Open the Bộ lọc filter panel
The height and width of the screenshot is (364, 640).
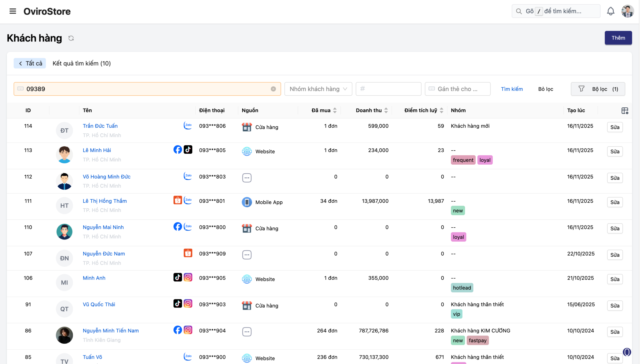[x=598, y=89]
